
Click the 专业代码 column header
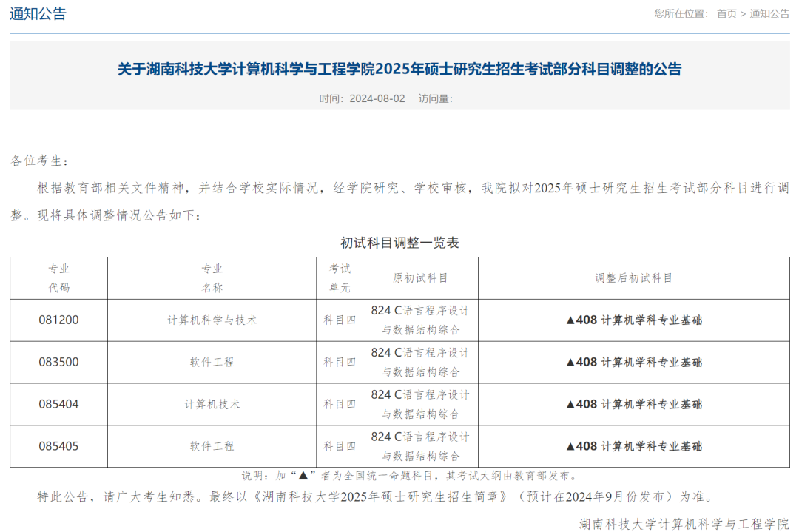[58, 277]
